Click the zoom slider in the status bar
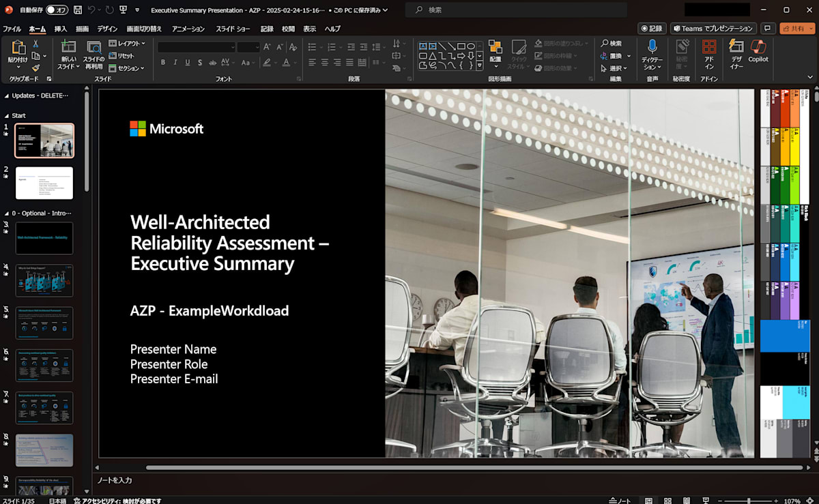Image resolution: width=819 pixels, height=504 pixels. coord(749,501)
